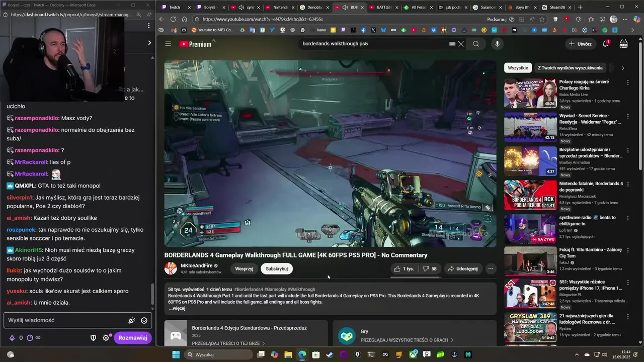
Task: Clear the YouTube search text
Action: [x=461, y=44]
